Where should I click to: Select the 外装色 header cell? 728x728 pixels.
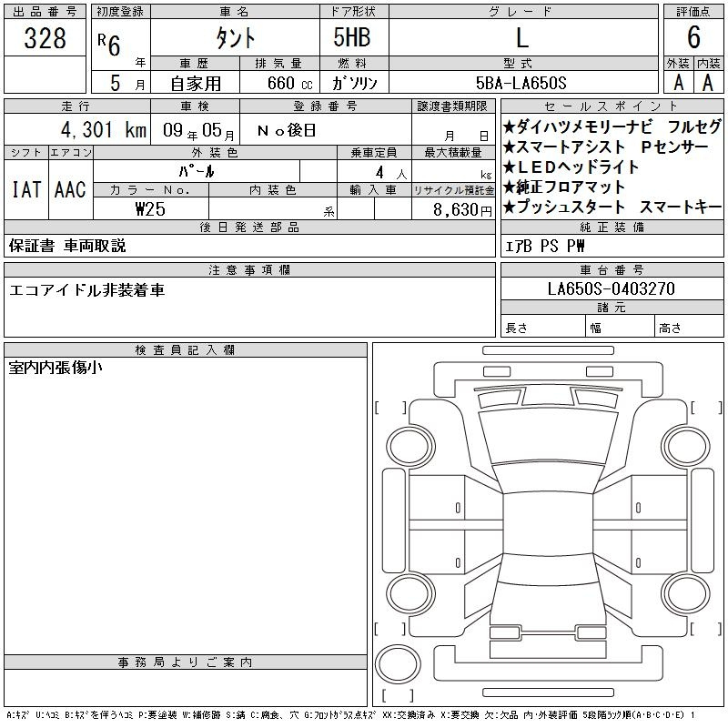point(215,152)
